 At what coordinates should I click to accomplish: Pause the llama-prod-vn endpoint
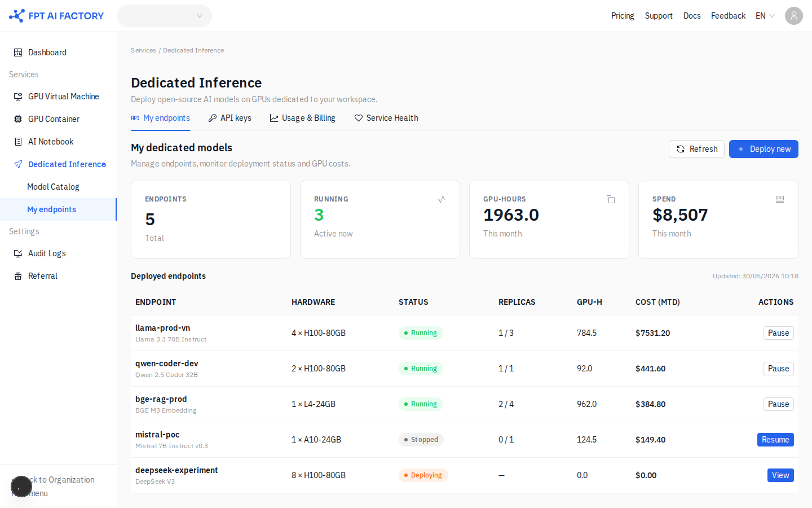click(x=778, y=333)
